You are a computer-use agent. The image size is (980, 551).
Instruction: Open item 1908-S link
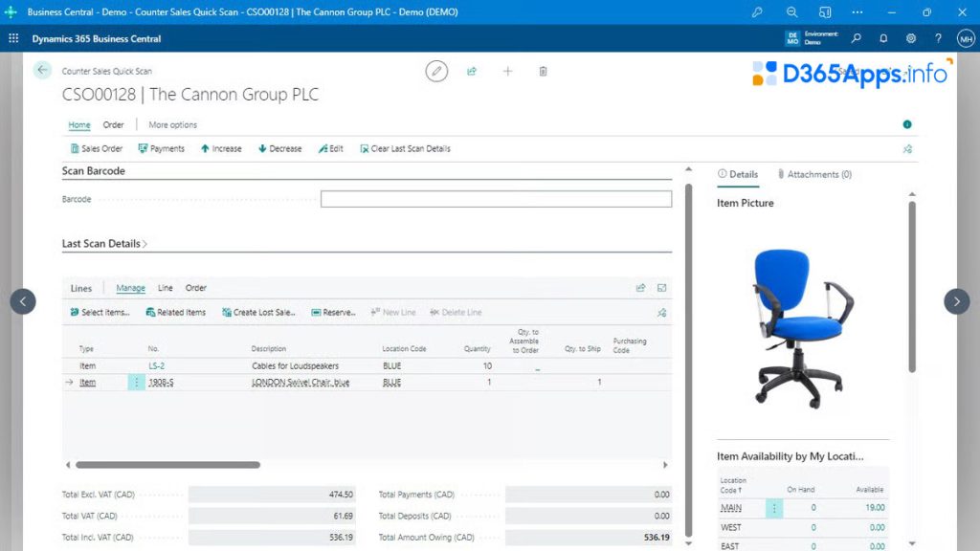point(161,383)
